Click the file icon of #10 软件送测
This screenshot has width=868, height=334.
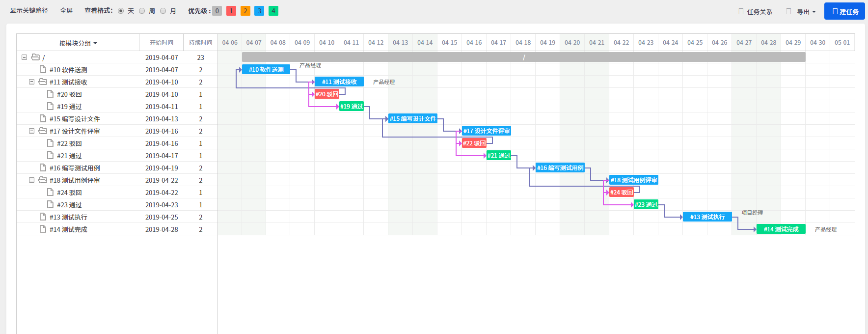43,69
